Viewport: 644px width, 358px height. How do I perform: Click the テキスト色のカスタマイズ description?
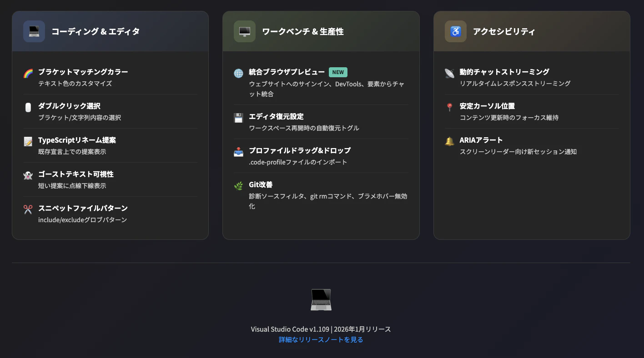(x=75, y=84)
